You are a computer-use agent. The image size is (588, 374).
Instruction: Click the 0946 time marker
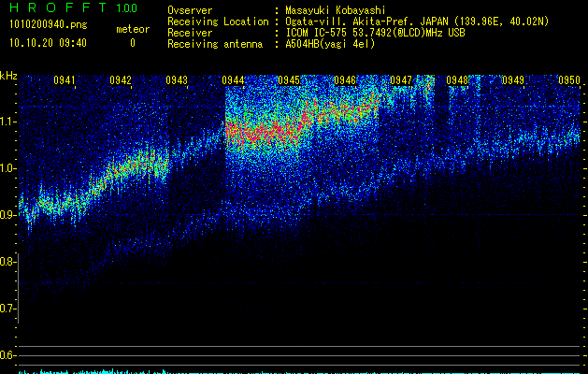(x=345, y=80)
